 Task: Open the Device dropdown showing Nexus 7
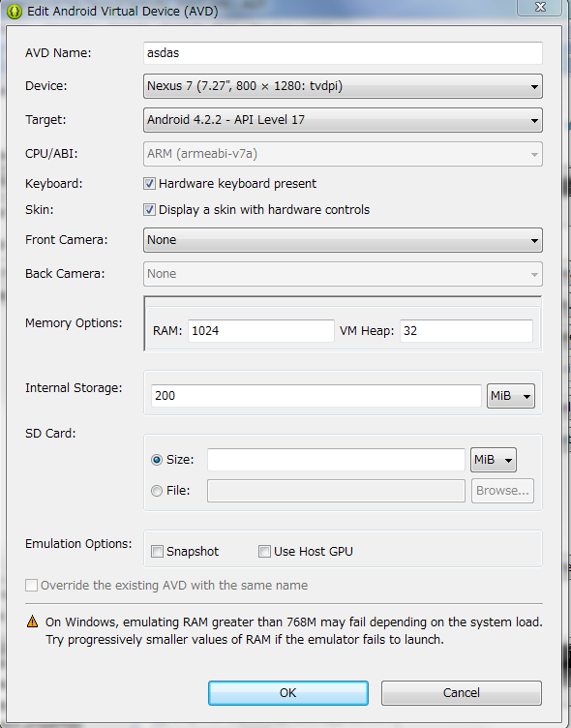343,86
